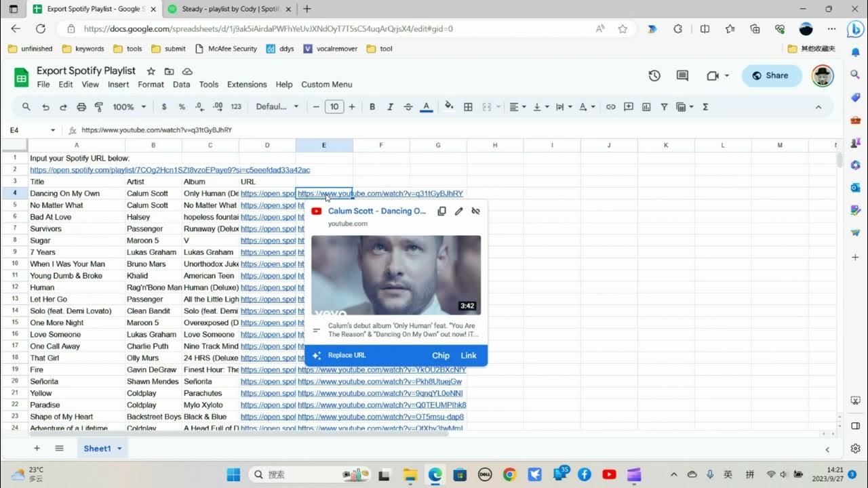
Task: Select cell with 'Bad At Love'
Action: pos(76,217)
